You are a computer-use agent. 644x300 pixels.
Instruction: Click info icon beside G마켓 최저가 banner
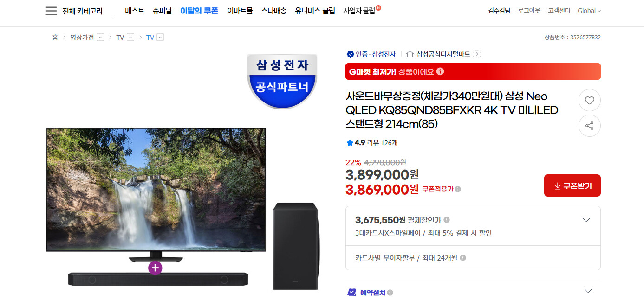440,71
